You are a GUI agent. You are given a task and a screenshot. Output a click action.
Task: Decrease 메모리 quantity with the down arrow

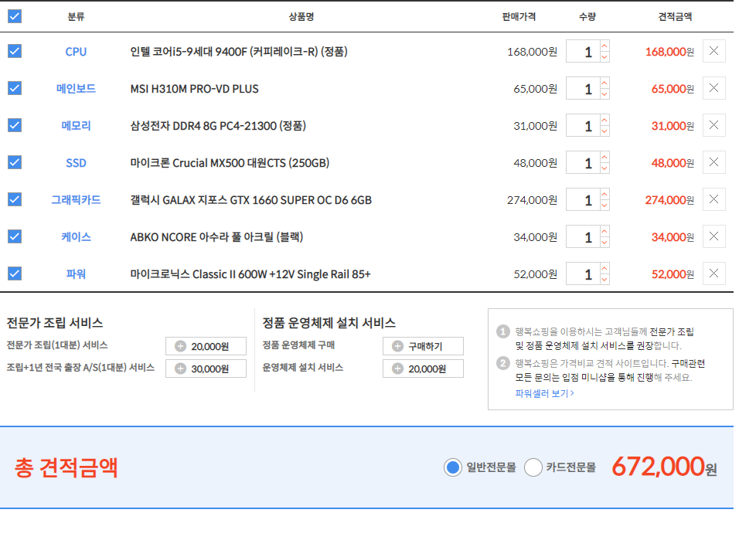(604, 131)
